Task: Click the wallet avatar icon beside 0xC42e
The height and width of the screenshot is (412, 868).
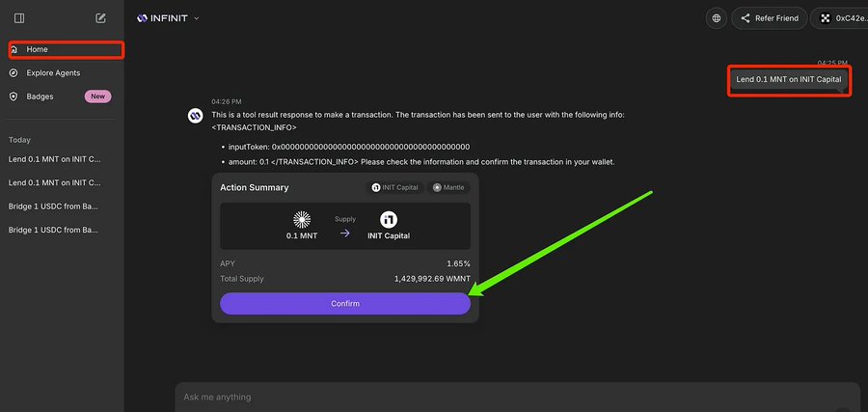Action: pos(826,18)
